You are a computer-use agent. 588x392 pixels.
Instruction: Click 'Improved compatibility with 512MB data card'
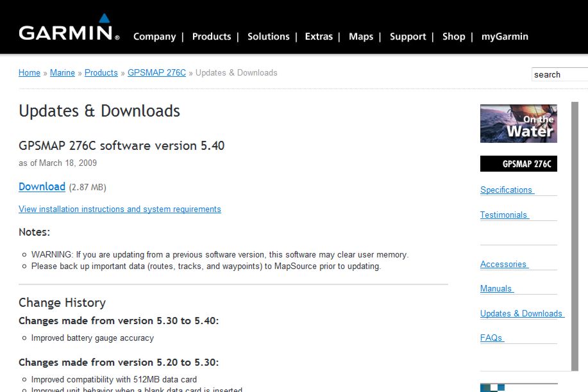114,380
